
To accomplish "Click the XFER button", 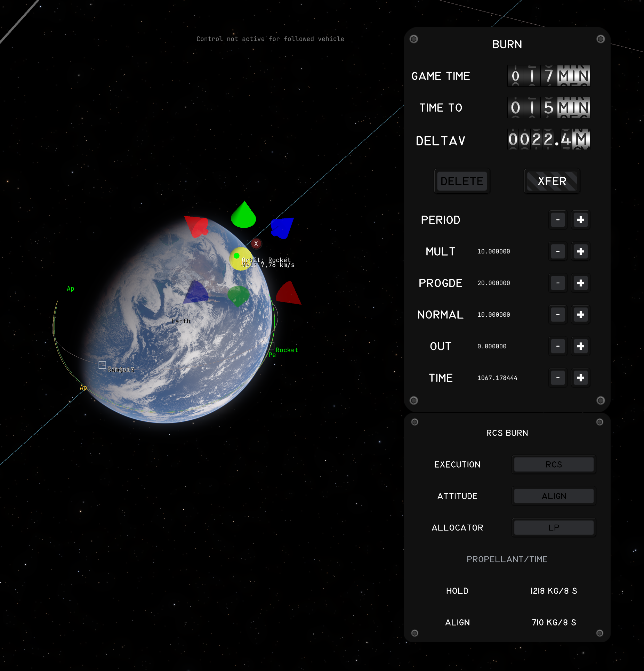I will [552, 181].
